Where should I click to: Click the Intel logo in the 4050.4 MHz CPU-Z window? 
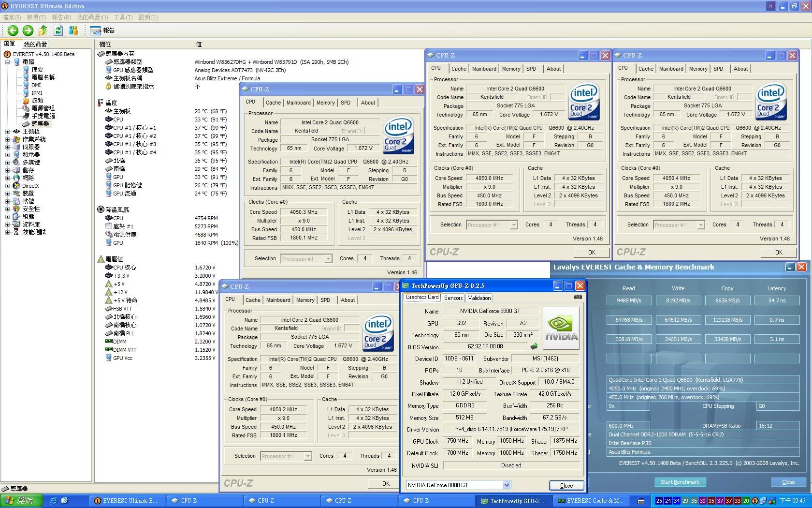[771, 102]
